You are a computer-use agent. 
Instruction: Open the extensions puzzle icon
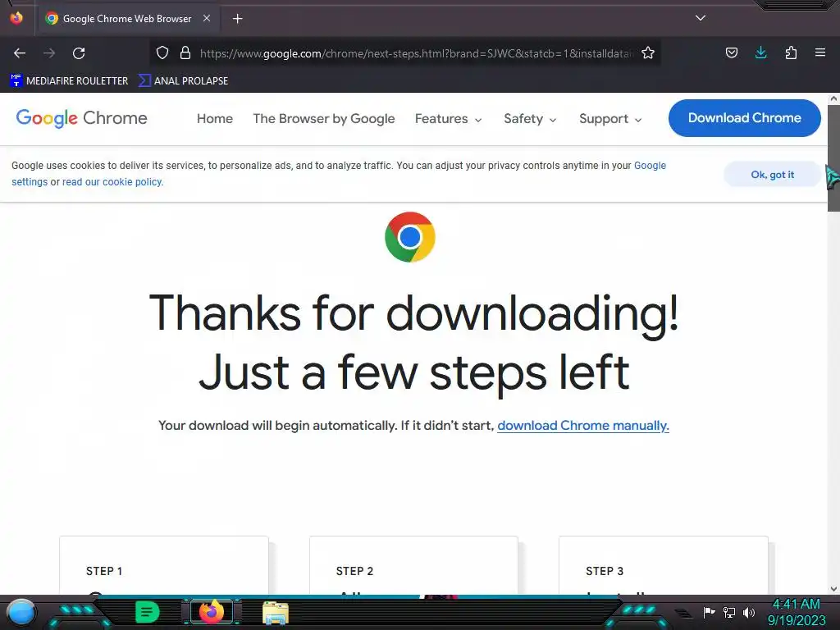791,52
